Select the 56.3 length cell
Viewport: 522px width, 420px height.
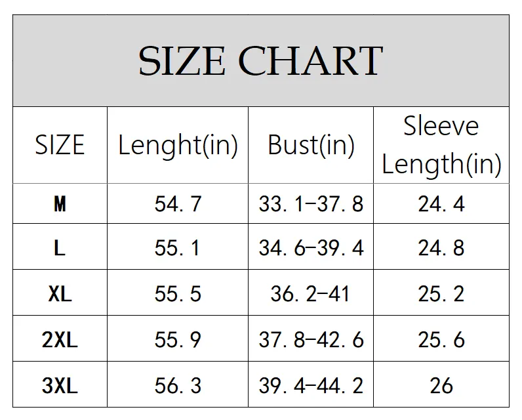tap(178, 385)
